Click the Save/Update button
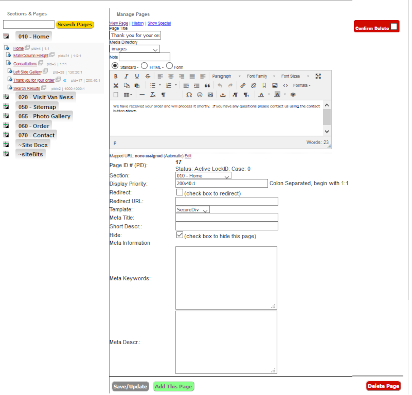 (x=130, y=386)
